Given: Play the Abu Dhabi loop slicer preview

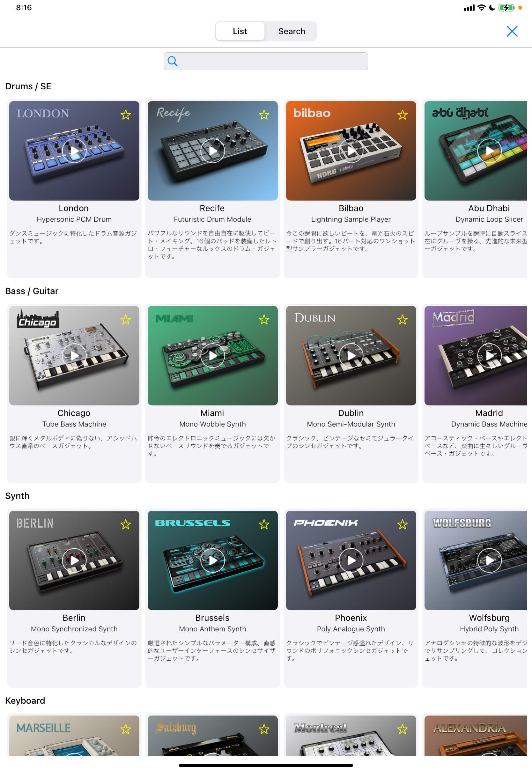Looking at the screenshot, I should tap(489, 151).
